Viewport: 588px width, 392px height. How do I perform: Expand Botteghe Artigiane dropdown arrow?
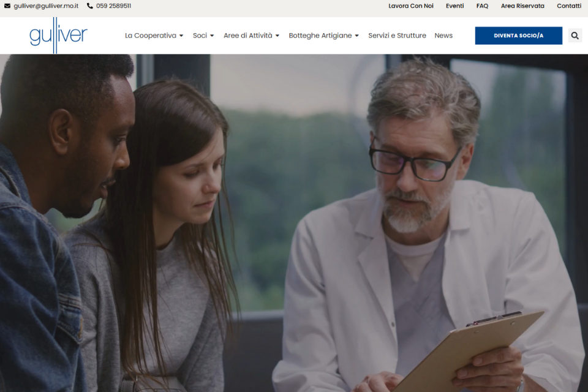[x=357, y=36]
